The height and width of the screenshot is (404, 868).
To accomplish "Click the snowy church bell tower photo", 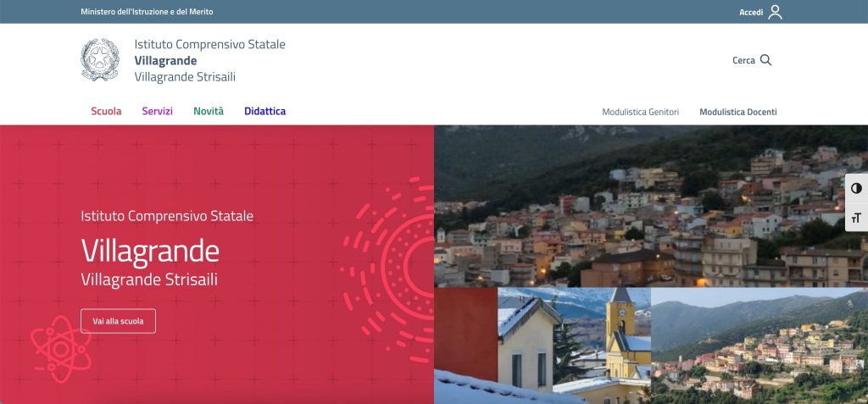I will point(542,346).
